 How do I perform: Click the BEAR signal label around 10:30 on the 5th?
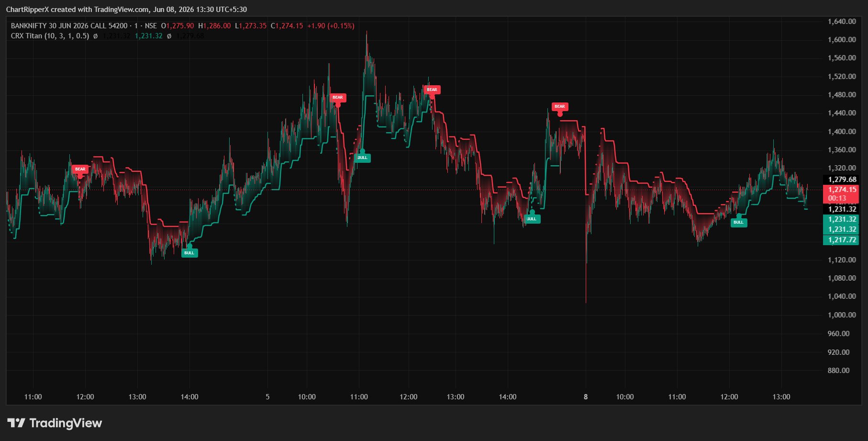click(338, 97)
